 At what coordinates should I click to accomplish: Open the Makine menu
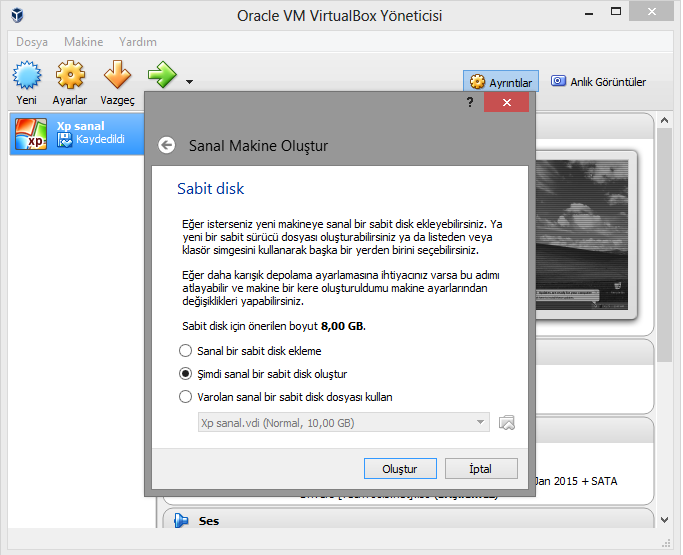tap(84, 42)
